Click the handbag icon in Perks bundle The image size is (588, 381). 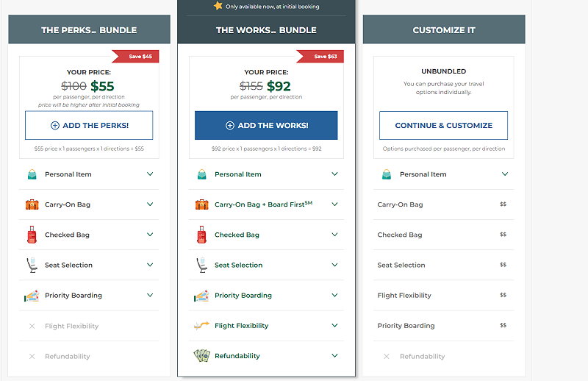pos(32,174)
